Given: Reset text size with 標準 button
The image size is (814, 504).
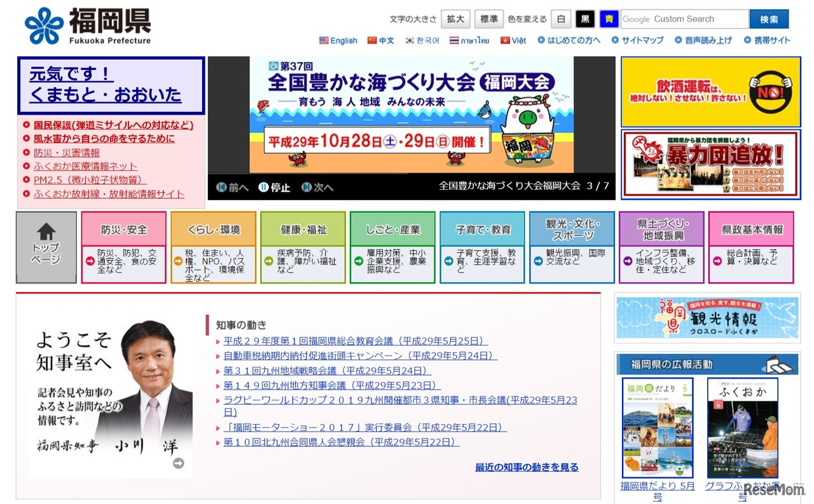Looking at the screenshot, I should click(489, 19).
